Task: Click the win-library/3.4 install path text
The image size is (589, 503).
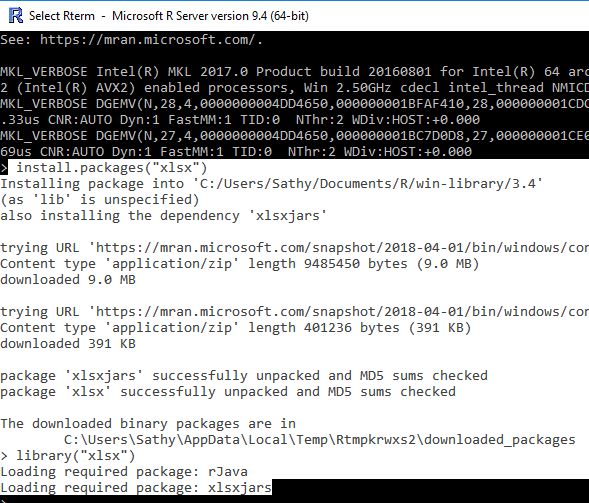Action: point(371,183)
